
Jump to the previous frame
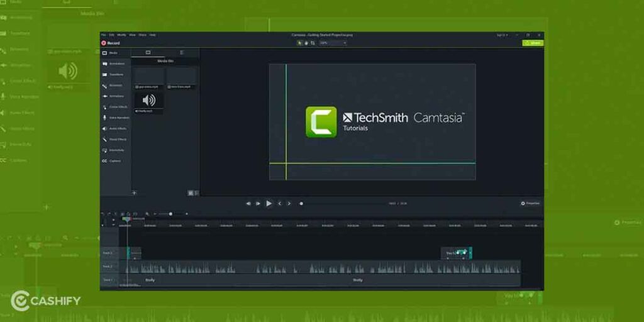point(248,203)
